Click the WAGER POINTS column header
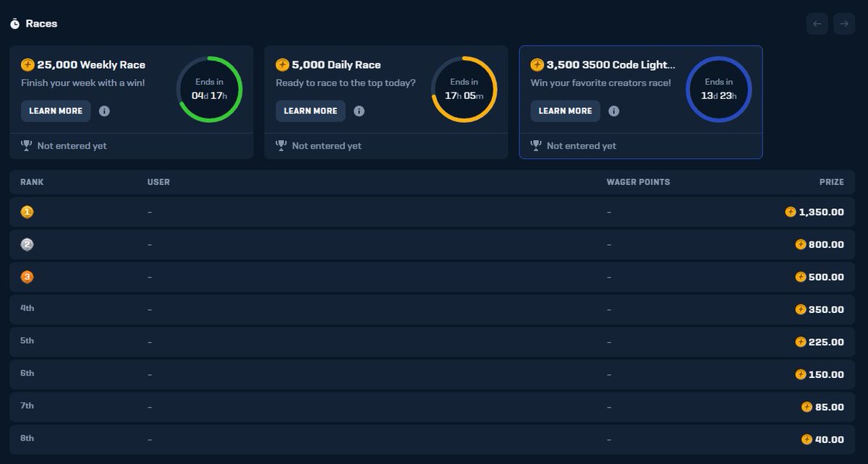 pyautogui.click(x=638, y=182)
